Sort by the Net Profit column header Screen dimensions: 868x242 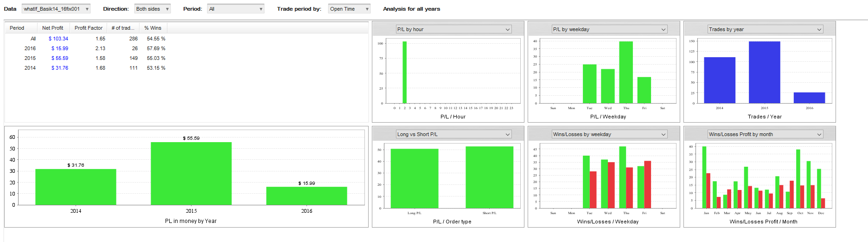53,28
